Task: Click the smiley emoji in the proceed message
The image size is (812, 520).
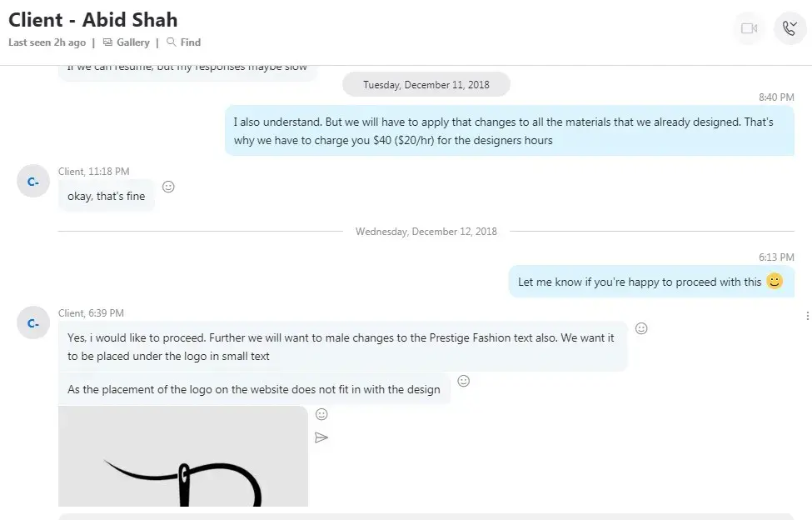Action: (x=775, y=282)
